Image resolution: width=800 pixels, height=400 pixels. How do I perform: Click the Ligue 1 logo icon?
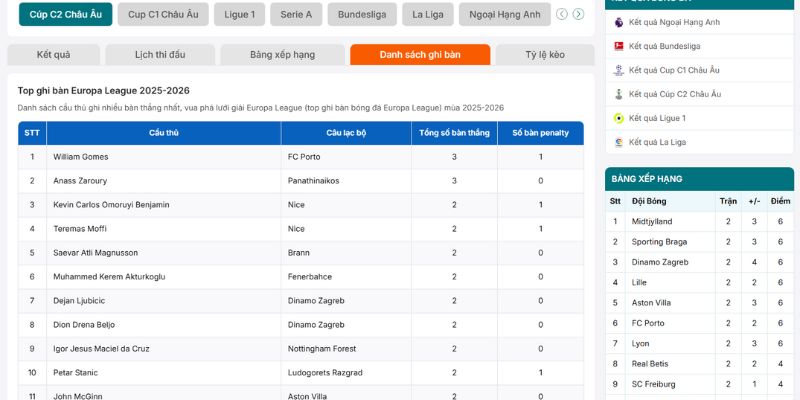click(619, 118)
